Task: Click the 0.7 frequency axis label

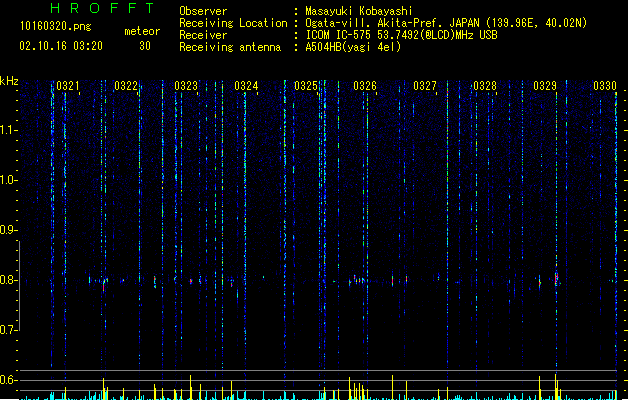Action: click(8, 330)
